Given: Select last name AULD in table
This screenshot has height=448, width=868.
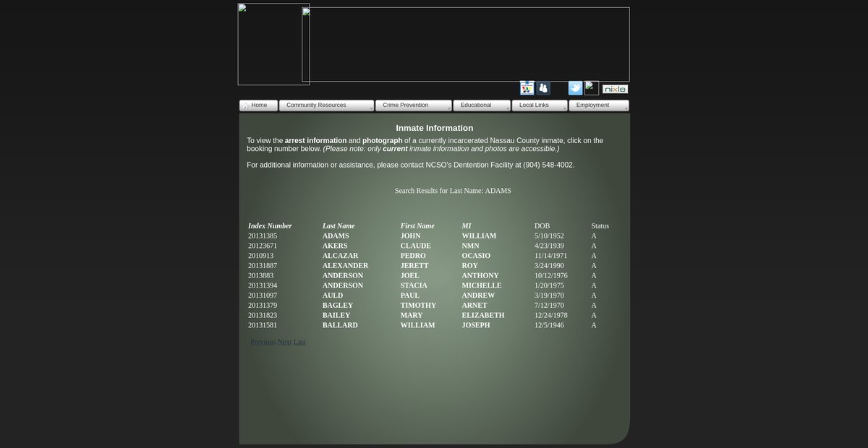Looking at the screenshot, I should click(333, 296).
